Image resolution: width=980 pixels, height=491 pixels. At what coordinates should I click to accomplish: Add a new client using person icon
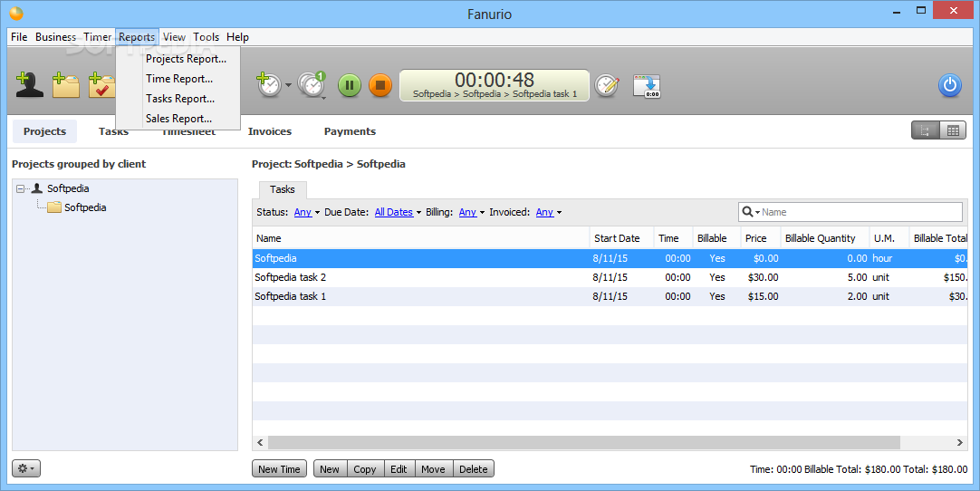[x=29, y=84]
